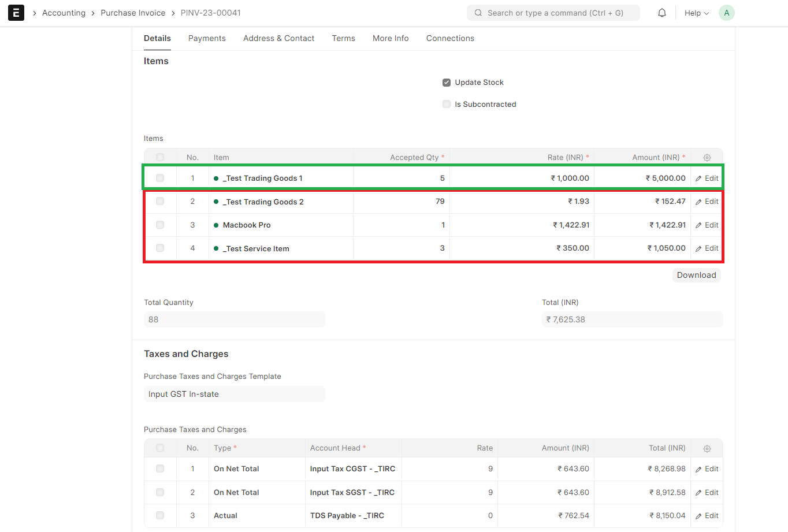Click the tax total ₹ 8,268.98 cell

point(642,469)
